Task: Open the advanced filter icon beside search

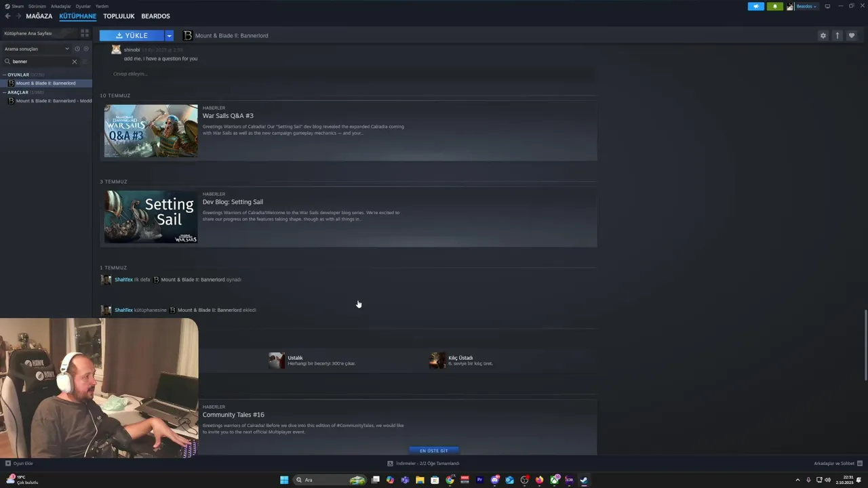Action: coord(85,62)
